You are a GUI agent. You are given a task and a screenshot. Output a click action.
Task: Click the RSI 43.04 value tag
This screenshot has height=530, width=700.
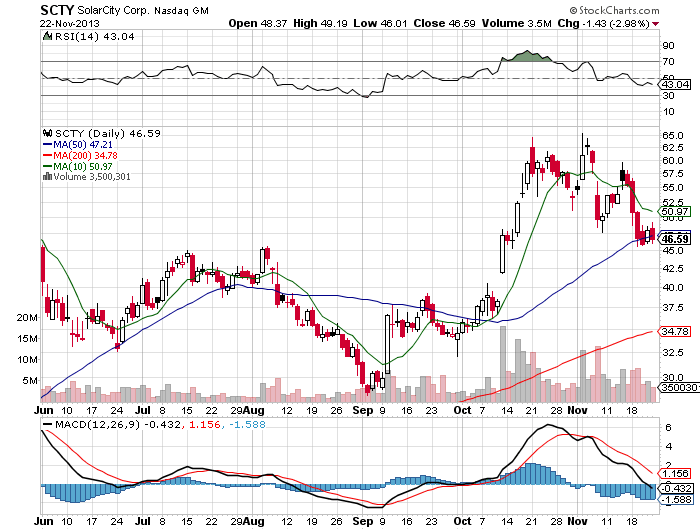coord(675,84)
